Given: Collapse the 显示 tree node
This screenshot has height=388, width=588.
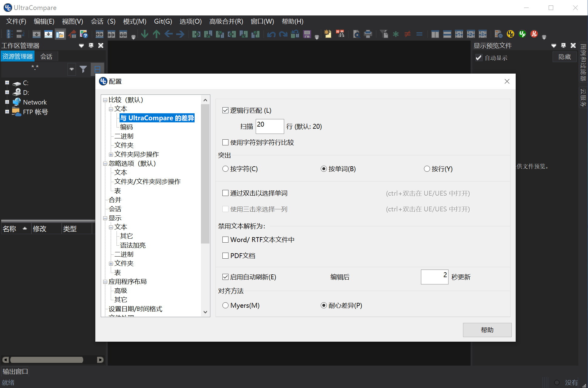Looking at the screenshot, I should [105, 218].
